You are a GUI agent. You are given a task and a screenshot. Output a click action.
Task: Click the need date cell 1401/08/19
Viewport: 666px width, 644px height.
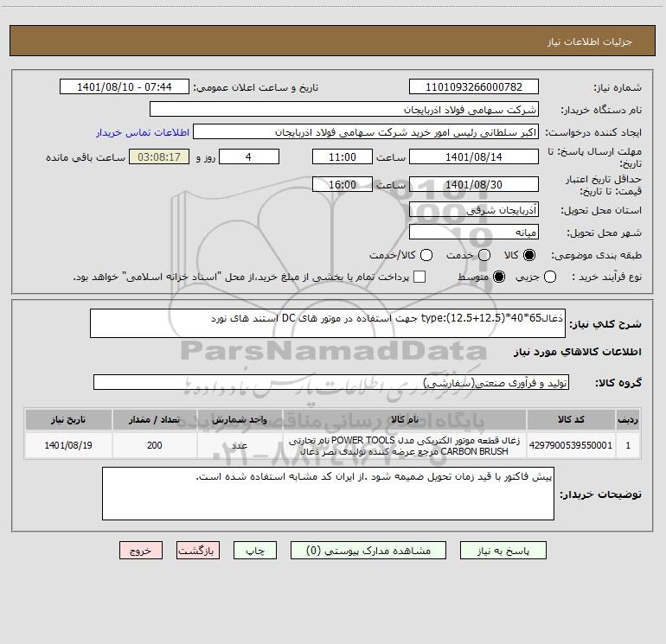pos(68,445)
